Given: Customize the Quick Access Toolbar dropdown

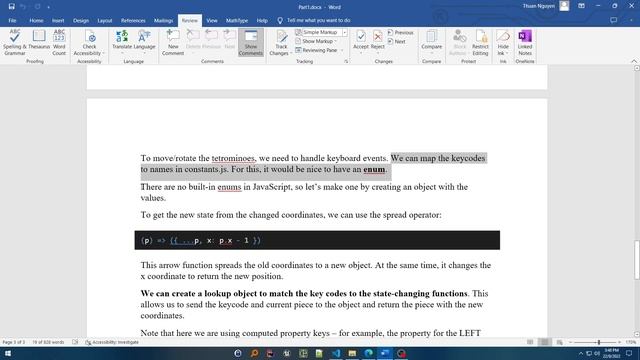Looking at the screenshot, I should pyautogui.click(x=49, y=7).
